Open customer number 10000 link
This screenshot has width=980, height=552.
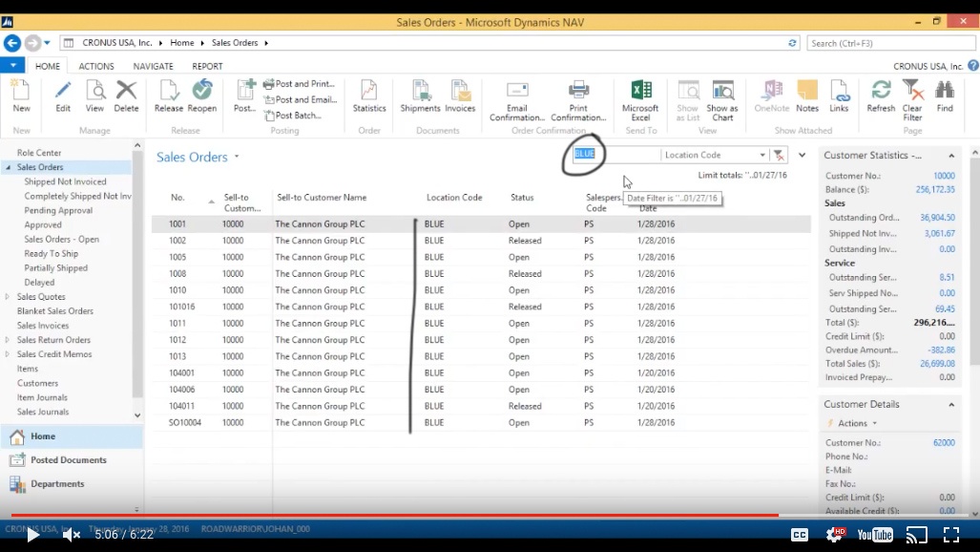point(944,176)
